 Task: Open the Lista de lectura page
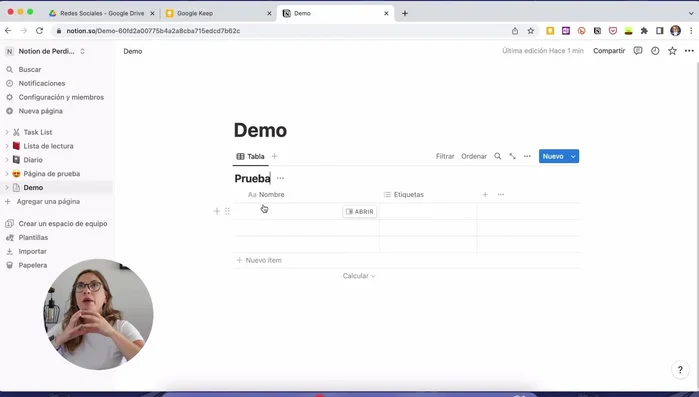tap(48, 146)
